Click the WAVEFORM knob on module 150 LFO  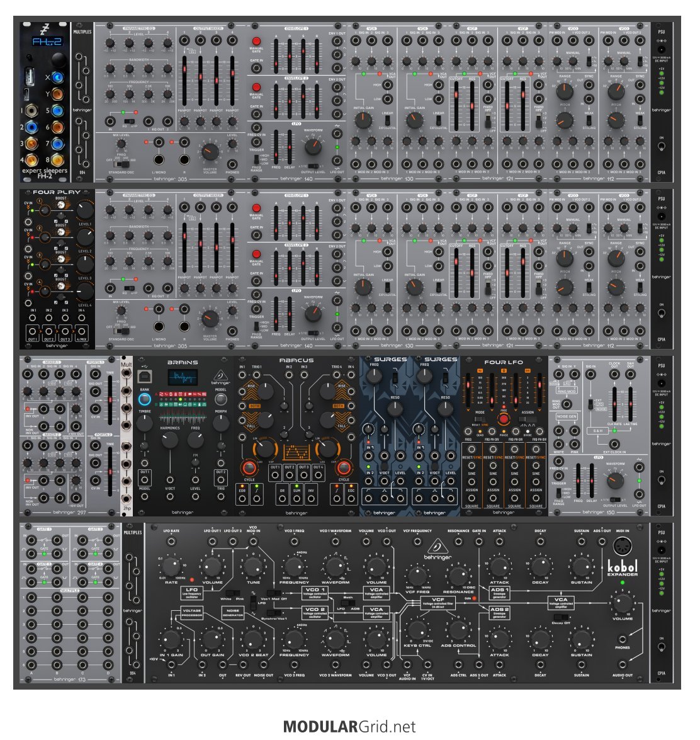coord(614,481)
